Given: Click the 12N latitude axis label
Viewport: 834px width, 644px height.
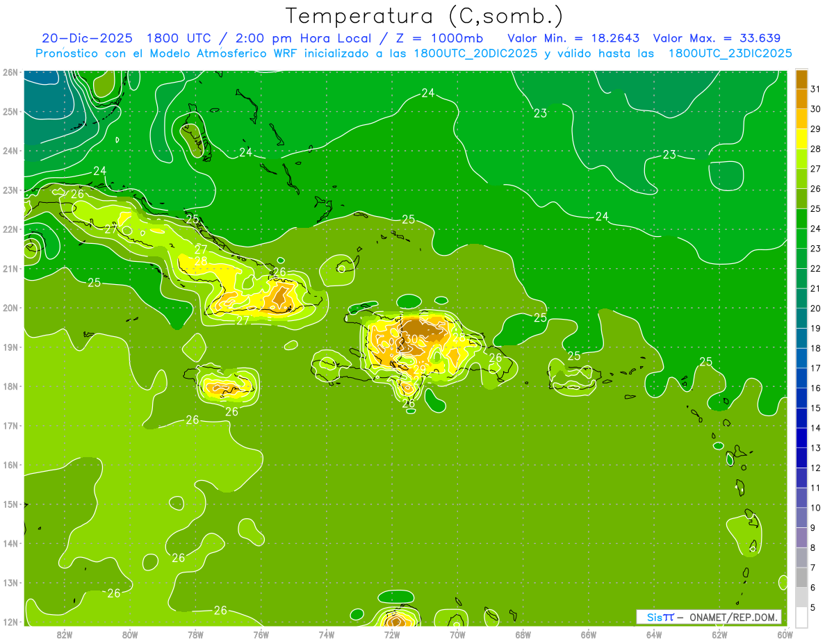Looking at the screenshot, I should coord(10,622).
